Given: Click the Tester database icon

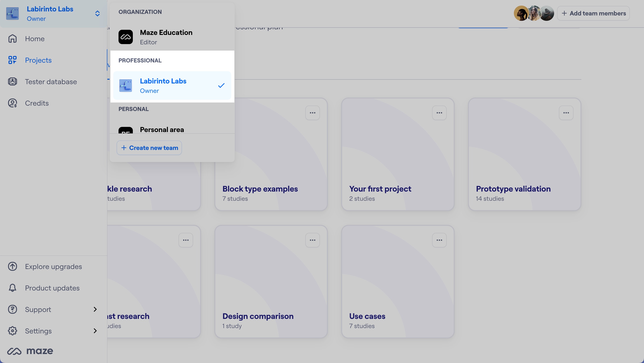Looking at the screenshot, I should pyautogui.click(x=12, y=81).
